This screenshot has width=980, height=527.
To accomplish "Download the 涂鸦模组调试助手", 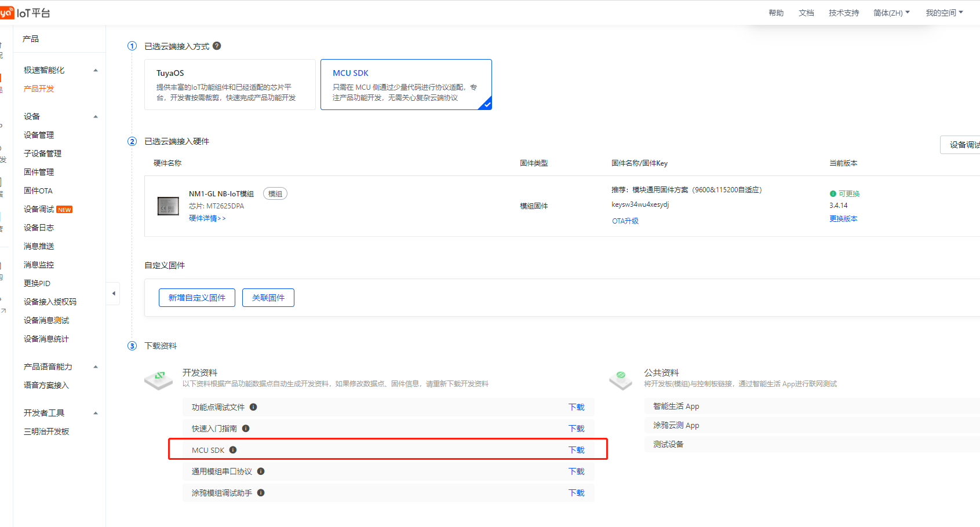I will pos(576,493).
